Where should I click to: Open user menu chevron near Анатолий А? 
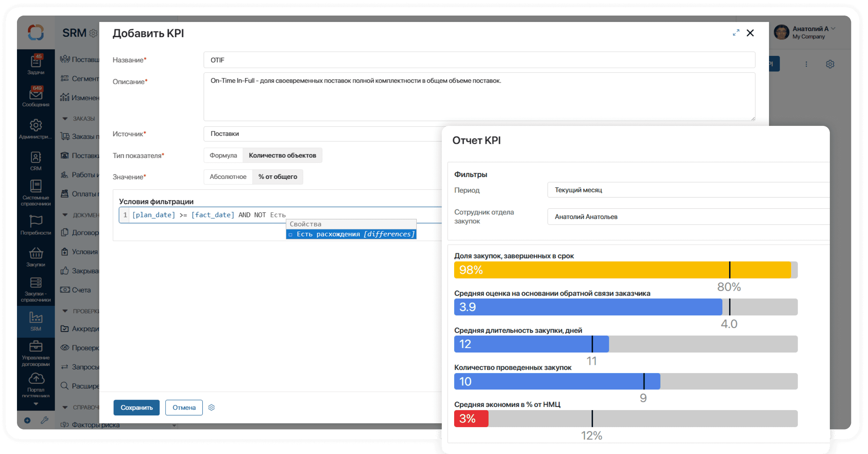833,29
